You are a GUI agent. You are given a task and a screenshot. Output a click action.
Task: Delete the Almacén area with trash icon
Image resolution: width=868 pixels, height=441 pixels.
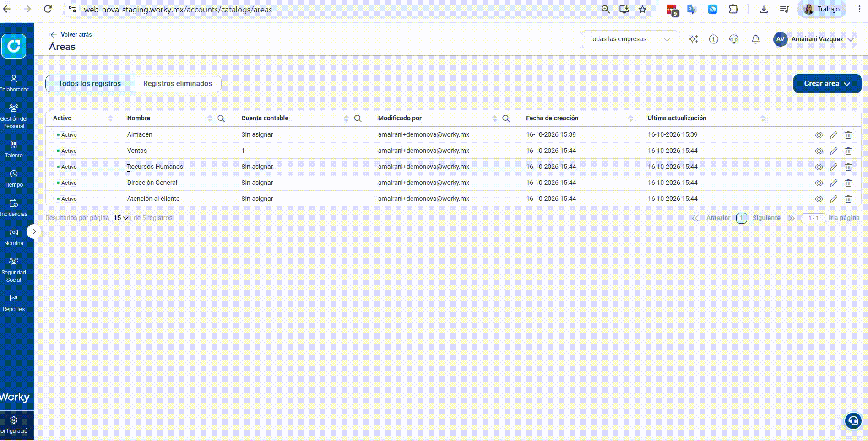pos(848,135)
